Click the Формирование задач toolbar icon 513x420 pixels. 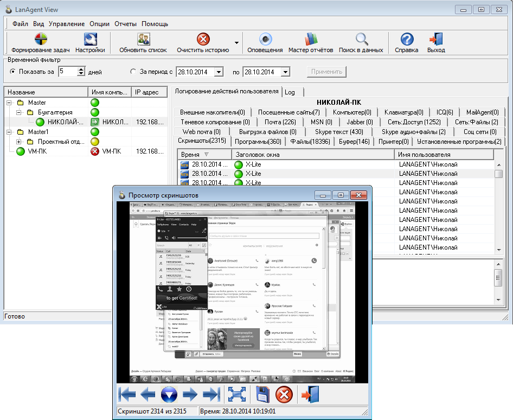(40, 40)
